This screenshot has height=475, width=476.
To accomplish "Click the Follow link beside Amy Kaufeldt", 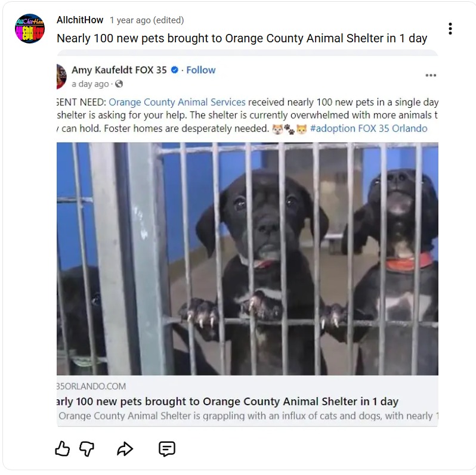I will point(200,70).
